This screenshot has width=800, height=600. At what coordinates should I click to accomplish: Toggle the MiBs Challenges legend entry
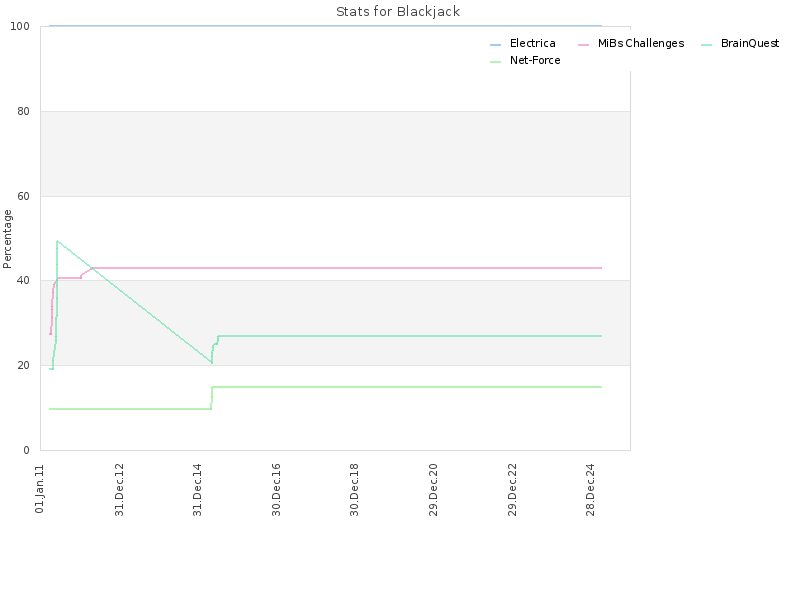631,43
